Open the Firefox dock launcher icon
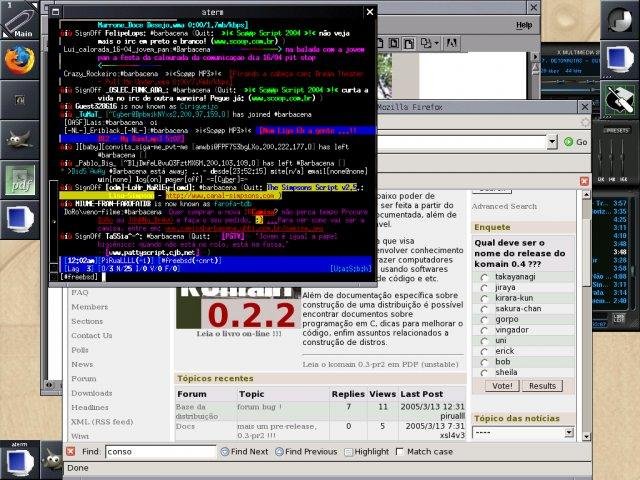The image size is (640, 480). [x=20, y=60]
